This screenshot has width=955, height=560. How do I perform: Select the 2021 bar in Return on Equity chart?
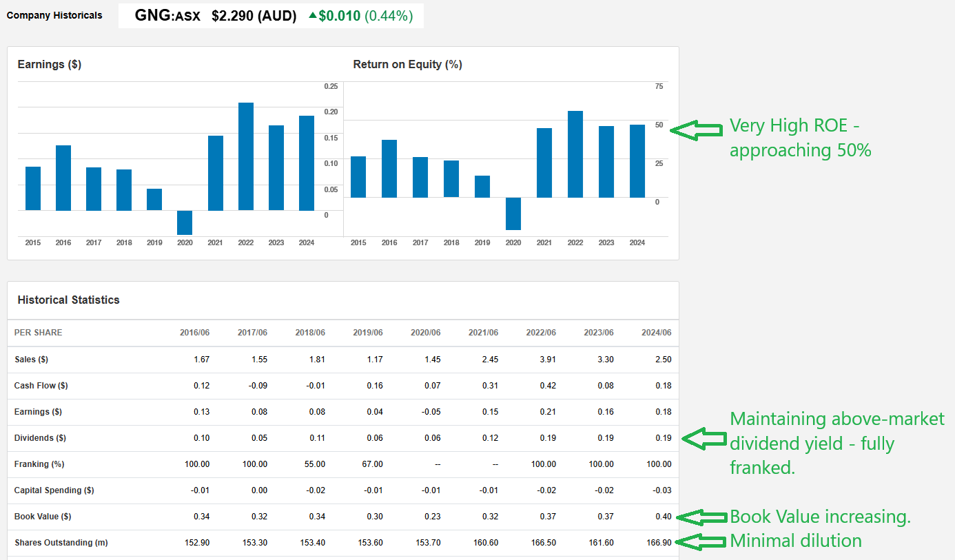pyautogui.click(x=544, y=163)
